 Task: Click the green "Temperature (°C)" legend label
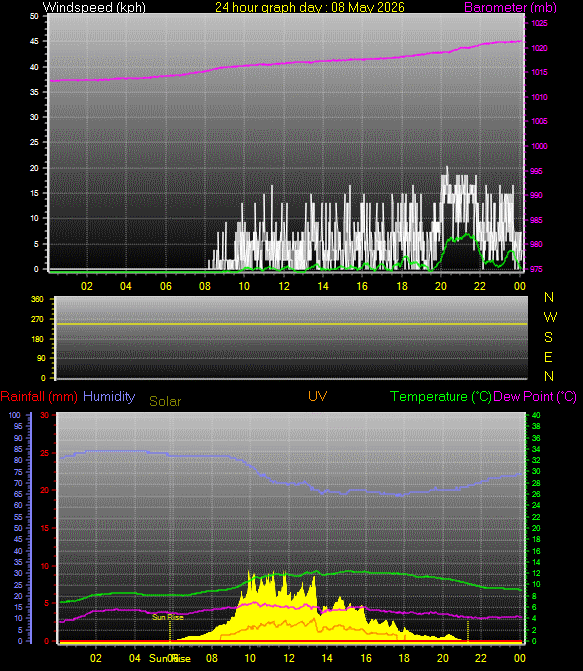pos(441,397)
